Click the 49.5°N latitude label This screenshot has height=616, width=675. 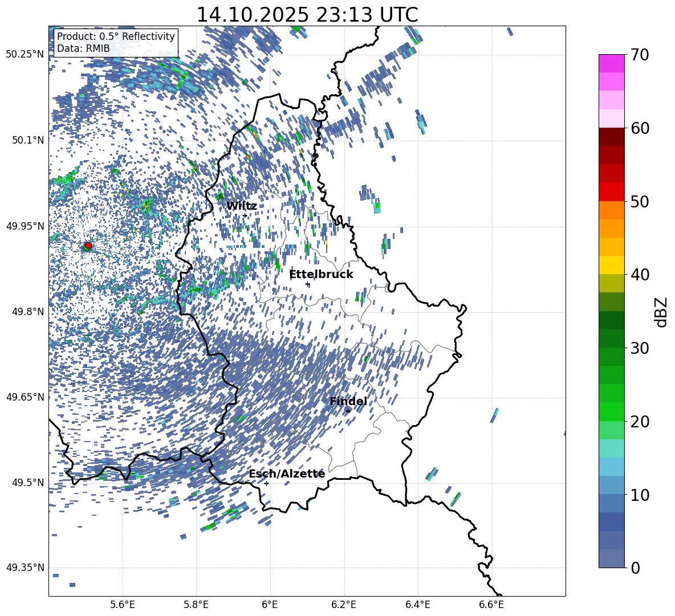pos(28,483)
